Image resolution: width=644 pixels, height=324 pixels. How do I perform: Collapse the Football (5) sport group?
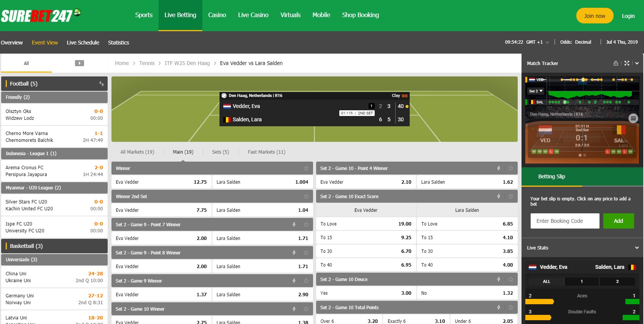pyautogui.click(x=54, y=84)
